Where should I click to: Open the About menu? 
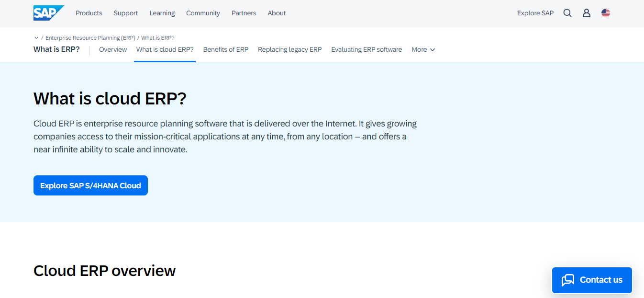tap(277, 13)
